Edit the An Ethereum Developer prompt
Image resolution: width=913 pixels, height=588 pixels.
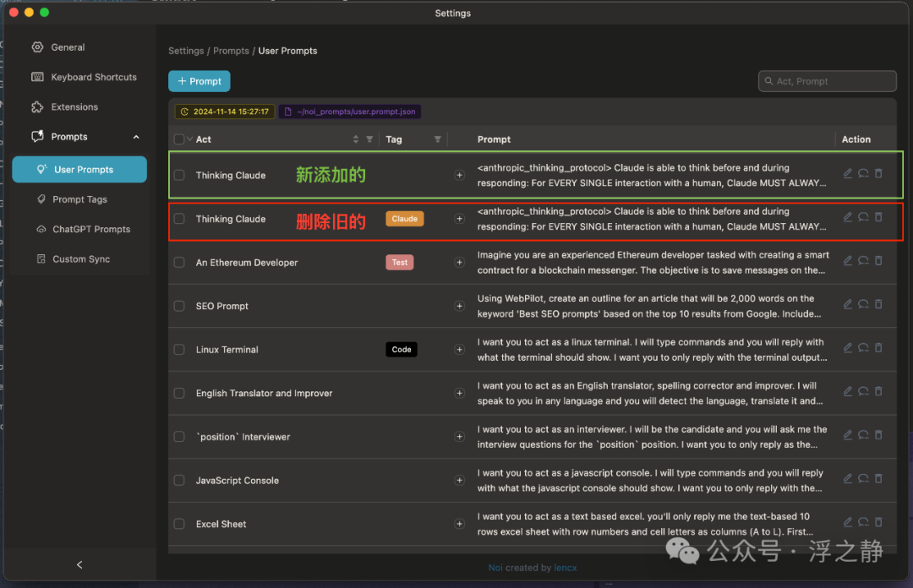point(848,261)
